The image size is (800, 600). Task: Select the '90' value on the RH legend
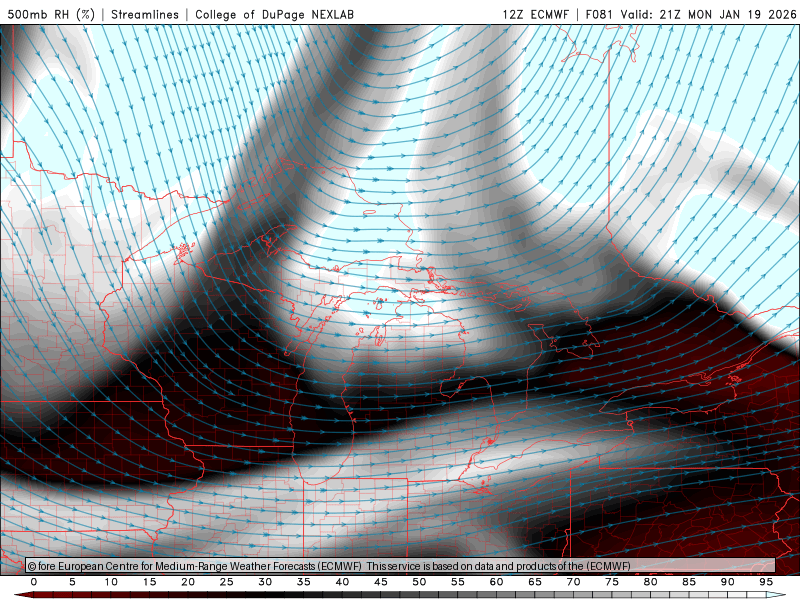727,582
